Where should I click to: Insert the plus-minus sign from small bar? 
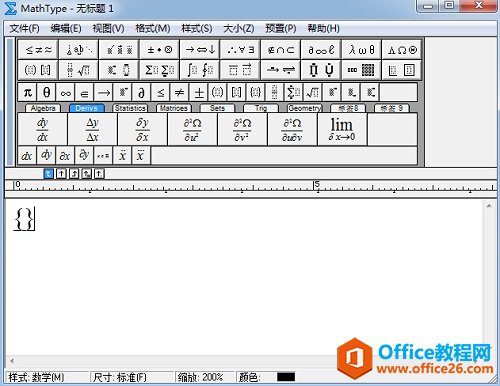(199, 92)
